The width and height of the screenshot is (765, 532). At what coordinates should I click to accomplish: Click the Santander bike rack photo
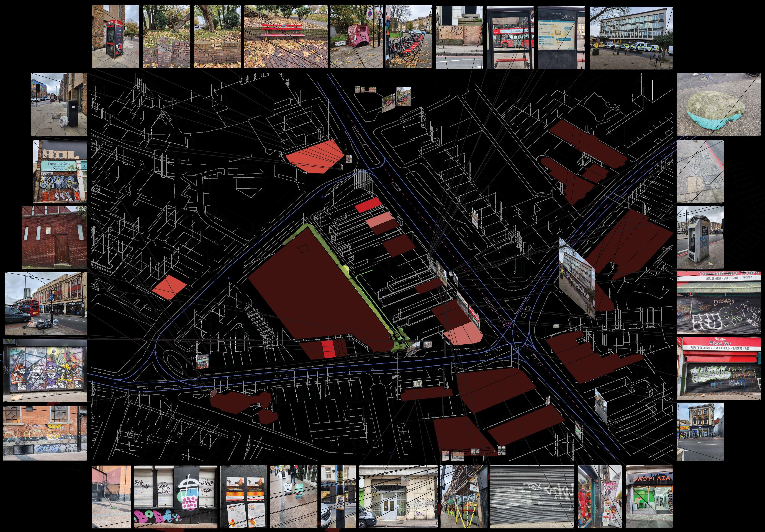coord(409,37)
